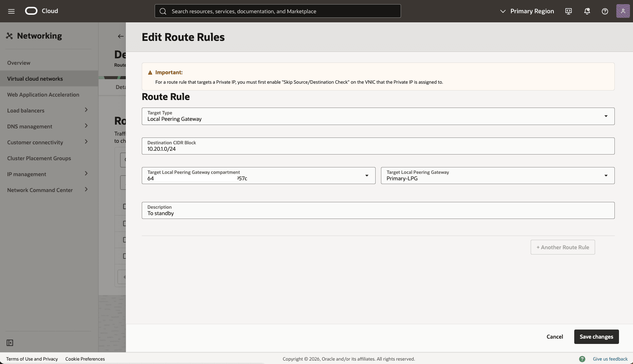This screenshot has width=633, height=364.
Task: Open the help question mark menu
Action: coord(605,11)
